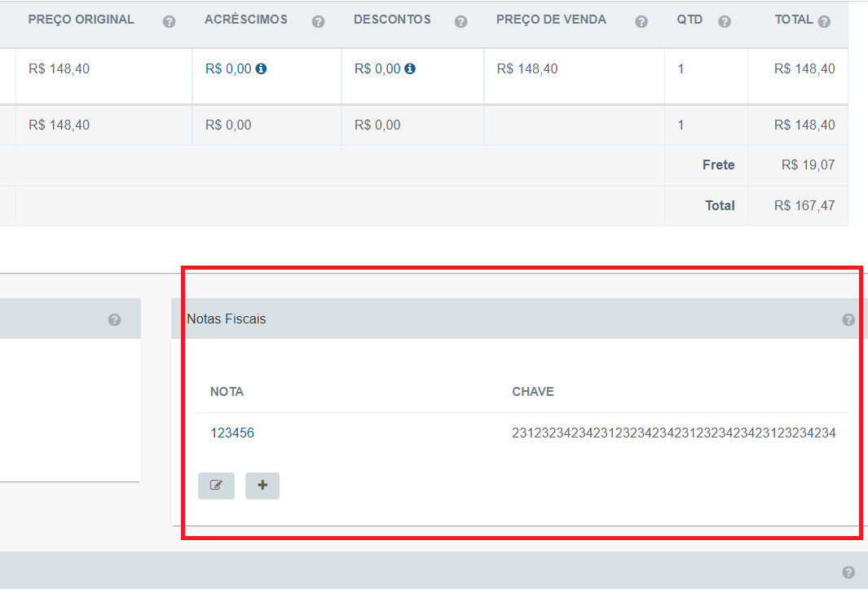Click the Notas Fiscais panel title
The width and height of the screenshot is (868, 589).
tap(227, 319)
